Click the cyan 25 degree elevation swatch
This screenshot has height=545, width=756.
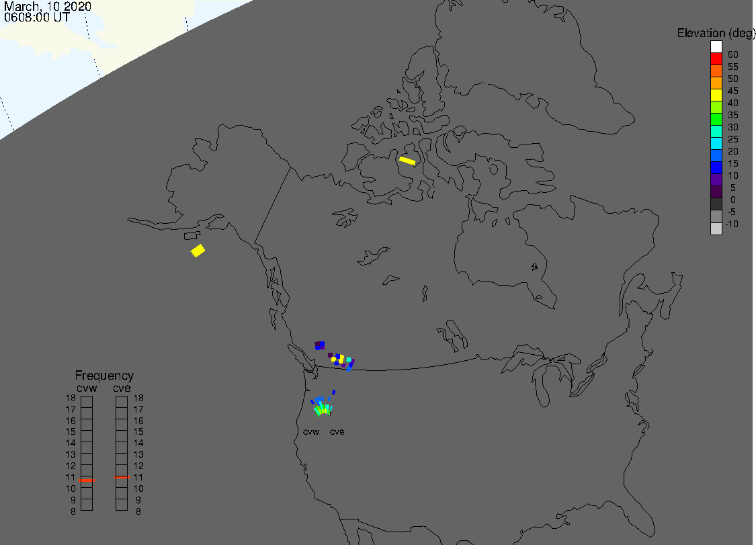[716, 143]
